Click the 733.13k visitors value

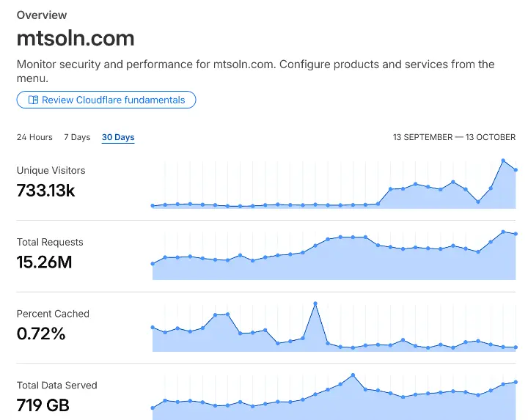tap(45, 191)
